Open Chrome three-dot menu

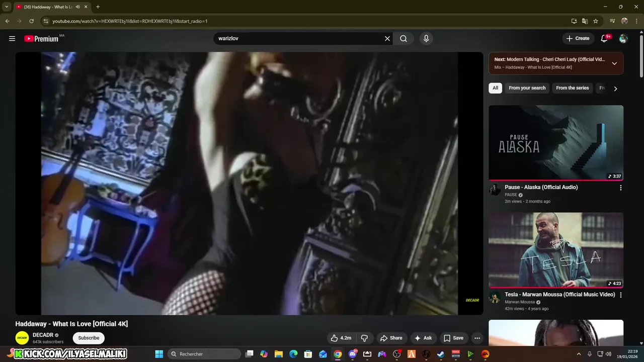(636, 21)
